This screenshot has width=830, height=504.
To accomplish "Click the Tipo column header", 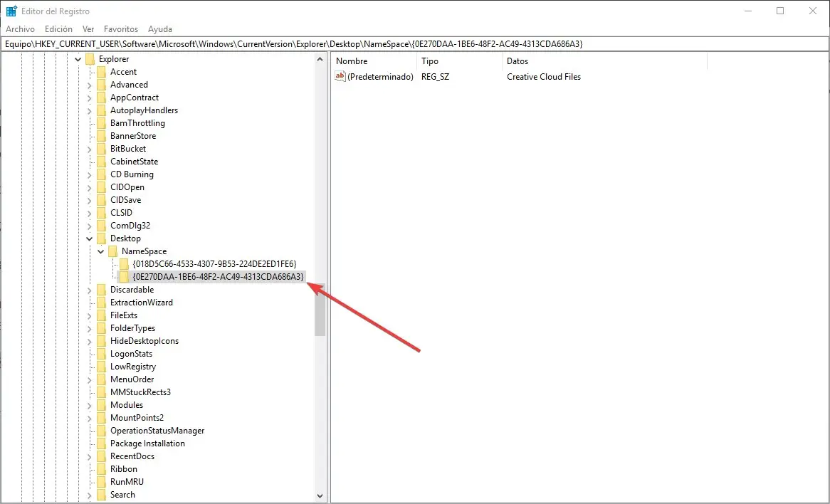I will (459, 61).
